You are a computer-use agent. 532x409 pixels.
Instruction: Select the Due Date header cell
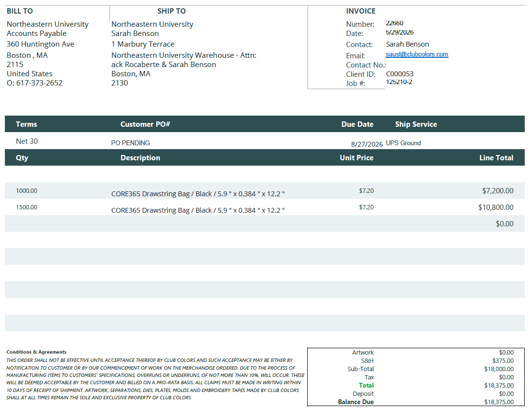tap(357, 124)
